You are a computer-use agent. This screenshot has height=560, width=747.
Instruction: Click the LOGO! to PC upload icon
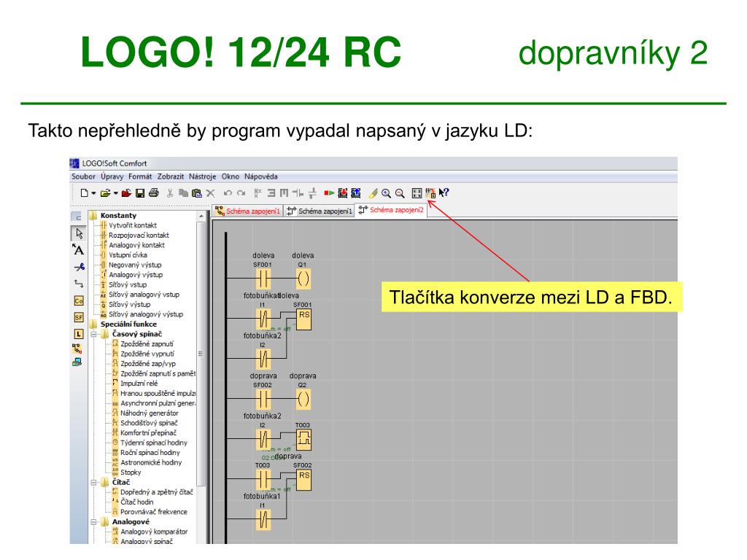pos(356,192)
